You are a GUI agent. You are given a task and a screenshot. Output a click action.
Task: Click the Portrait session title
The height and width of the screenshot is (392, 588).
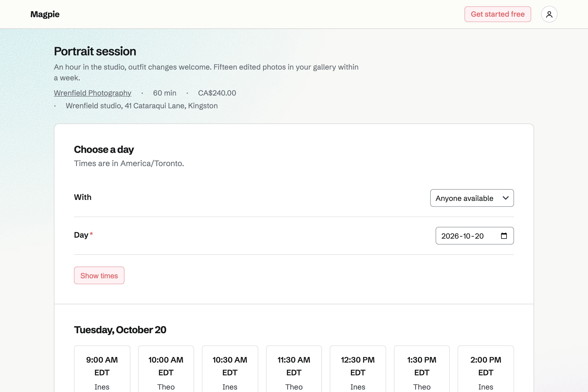tap(95, 51)
